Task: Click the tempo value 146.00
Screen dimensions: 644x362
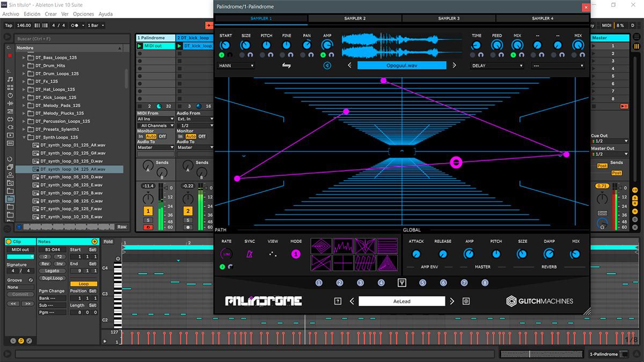Action: [24, 25]
